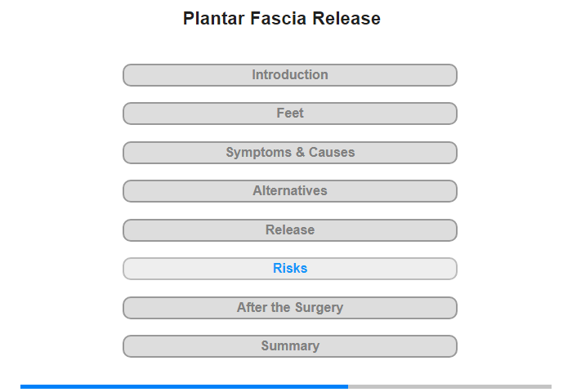The width and height of the screenshot is (572, 392).
Task: Pick Summary from the section list
Action: click(290, 346)
